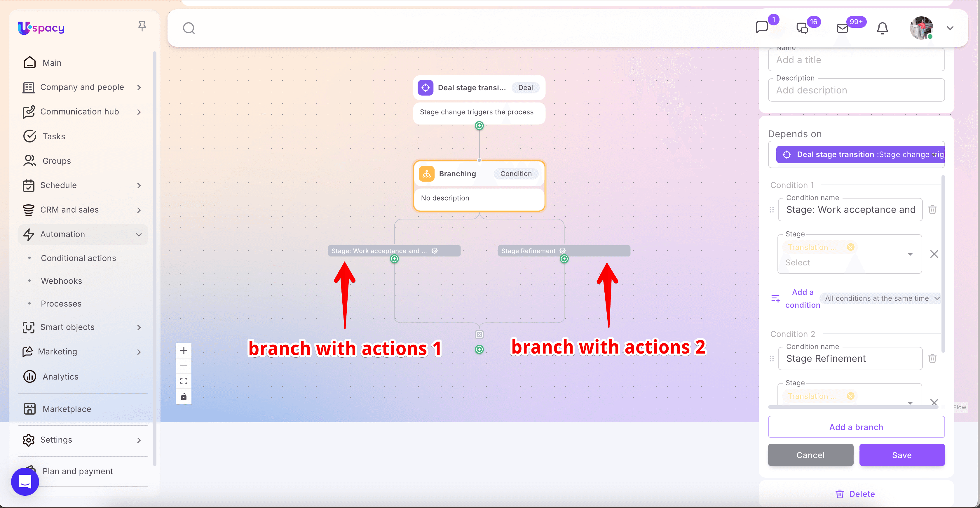Viewport: 980px width, 508px height.
Task: Open Processes submenu item
Action: (61, 304)
